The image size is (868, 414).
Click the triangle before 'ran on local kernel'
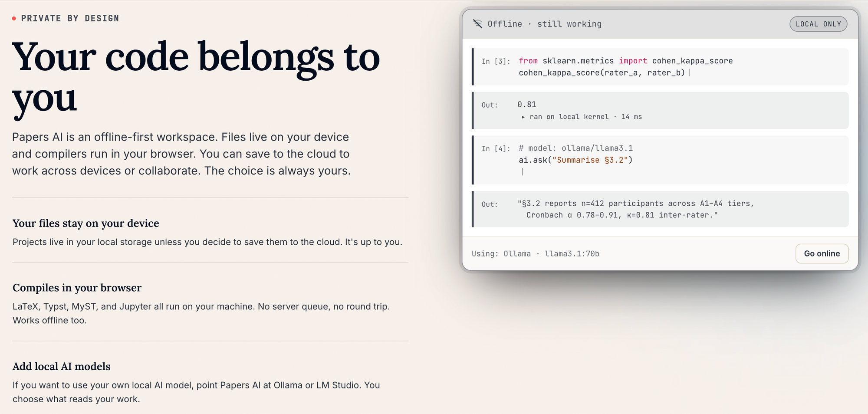[x=523, y=117]
